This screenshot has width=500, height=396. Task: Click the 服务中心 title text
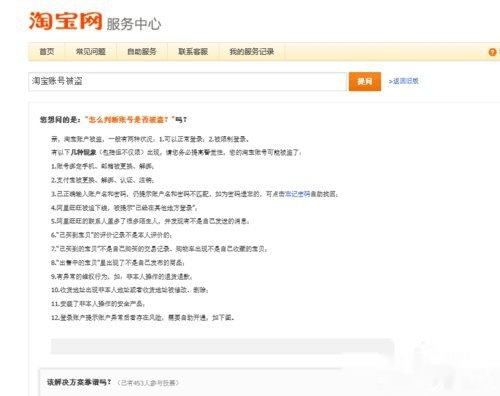pos(134,24)
